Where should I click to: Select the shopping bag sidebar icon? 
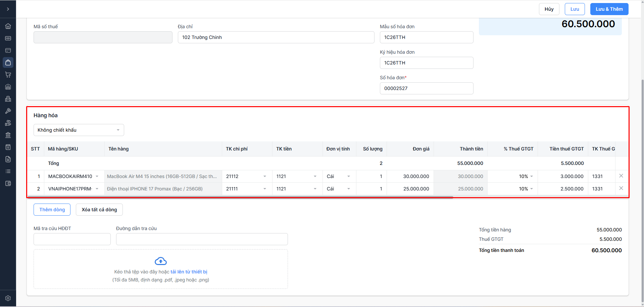pos(8,62)
